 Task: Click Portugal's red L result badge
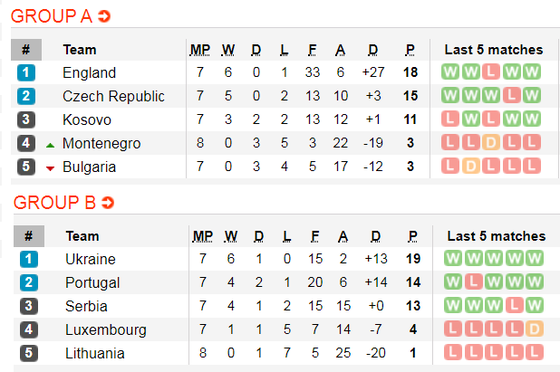coord(474,282)
